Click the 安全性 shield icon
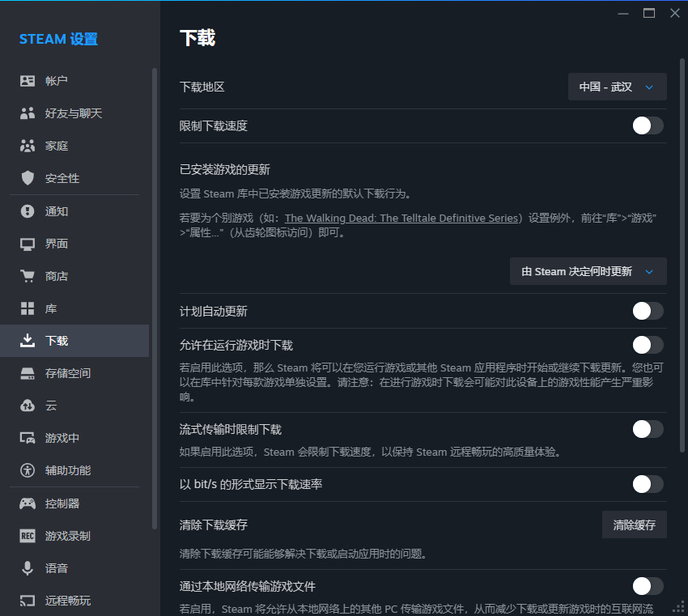This screenshot has height=616, width=688. [28, 178]
